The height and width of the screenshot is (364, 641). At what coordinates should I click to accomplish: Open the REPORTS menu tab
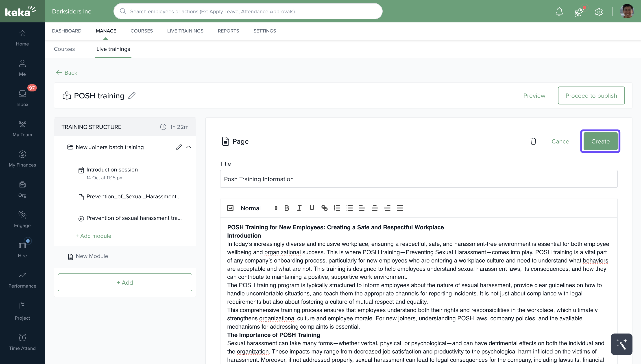(228, 31)
